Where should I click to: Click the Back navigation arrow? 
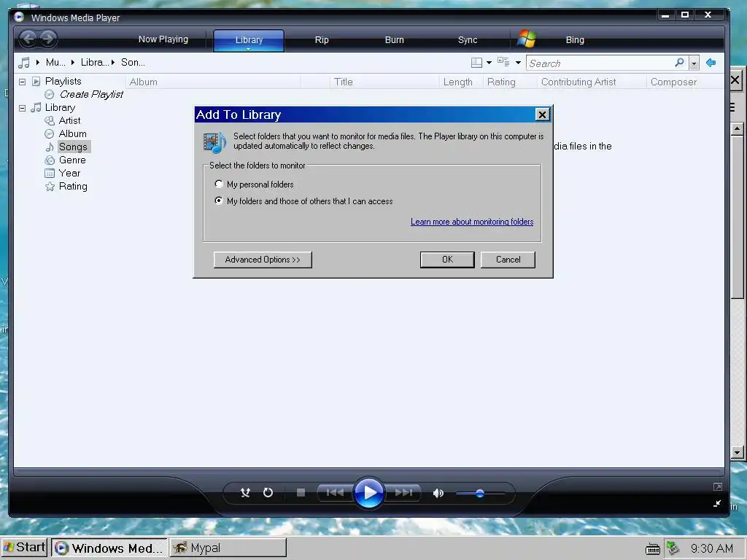(x=28, y=39)
